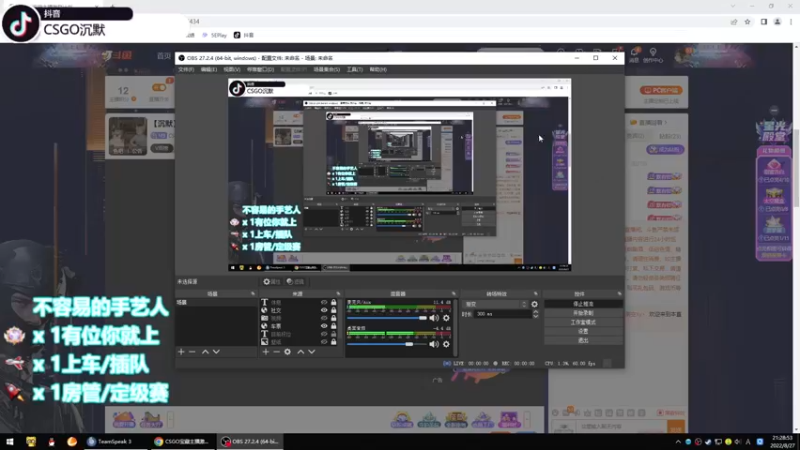Mute the microphone audio channel
The width and height of the screenshot is (800, 450).
tap(434, 318)
